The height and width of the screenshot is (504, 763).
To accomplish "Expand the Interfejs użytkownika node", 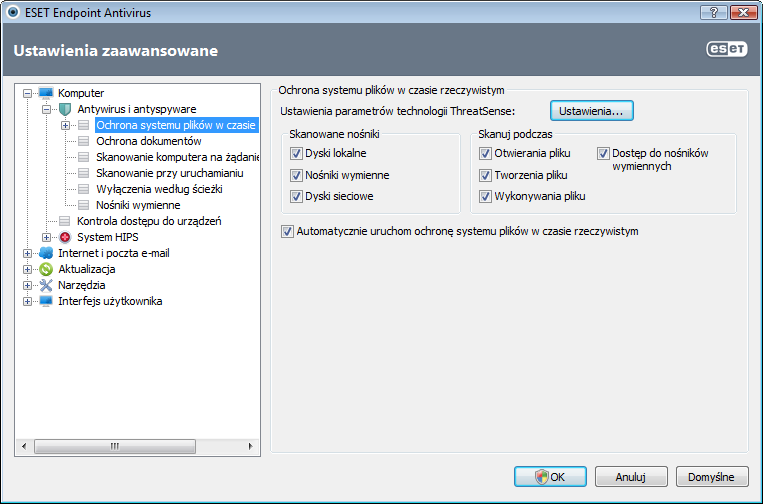I will point(27,302).
